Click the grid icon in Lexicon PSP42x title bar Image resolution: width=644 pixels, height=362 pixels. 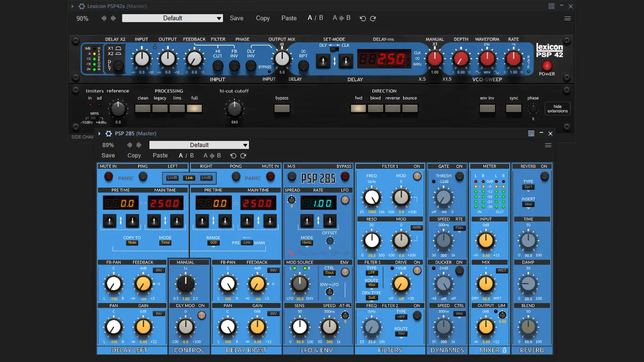pos(552,6)
